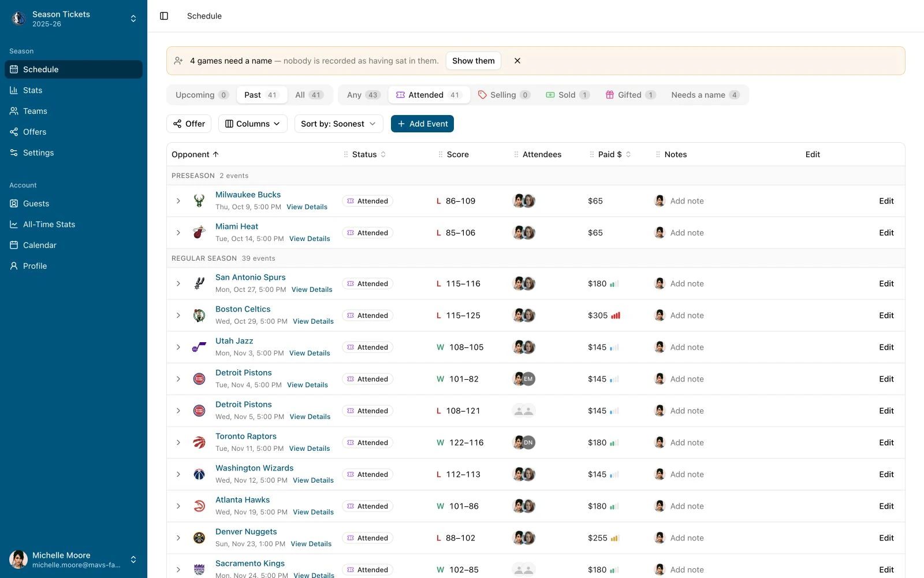The width and height of the screenshot is (924, 578).
Task: Click Season Tickets team logo in sidebar
Action: (x=18, y=18)
